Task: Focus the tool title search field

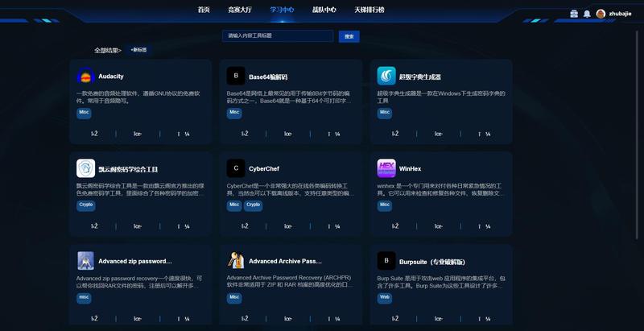Action: 278,35
